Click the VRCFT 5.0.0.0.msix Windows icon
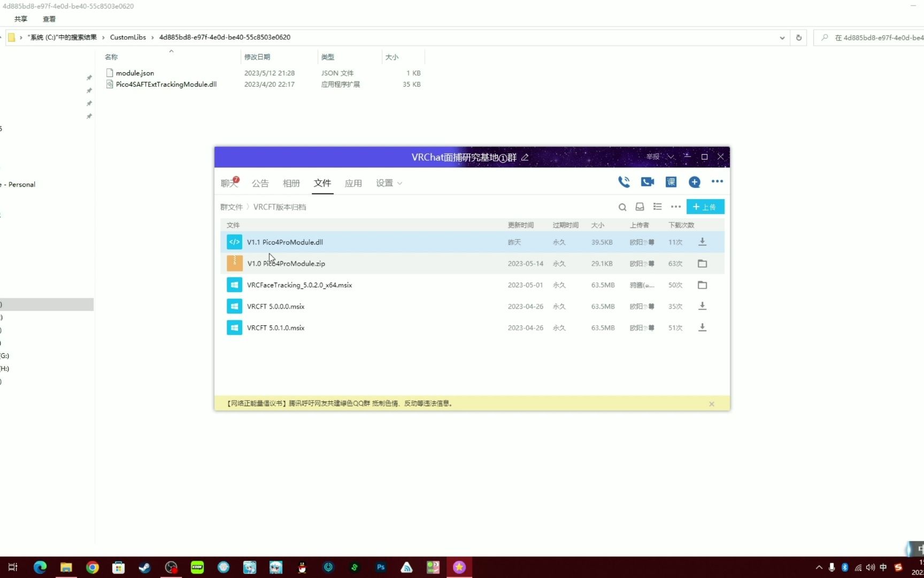The width and height of the screenshot is (924, 578). 234,306
